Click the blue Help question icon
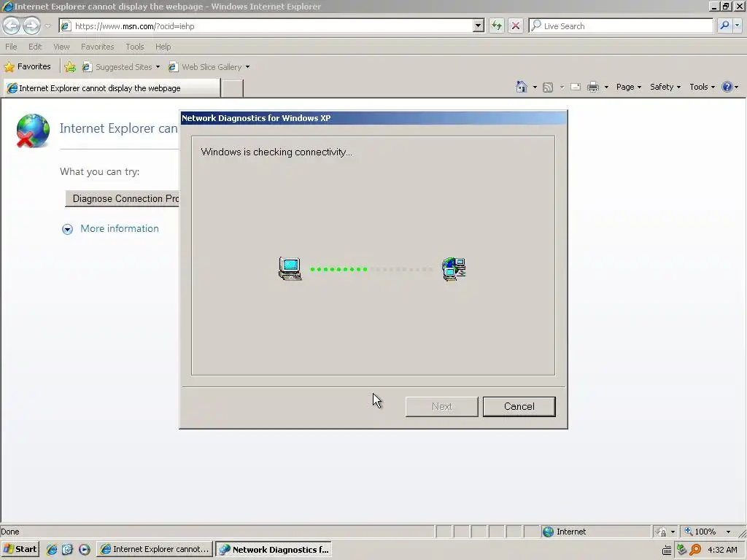The height and width of the screenshot is (560, 747). [x=727, y=87]
